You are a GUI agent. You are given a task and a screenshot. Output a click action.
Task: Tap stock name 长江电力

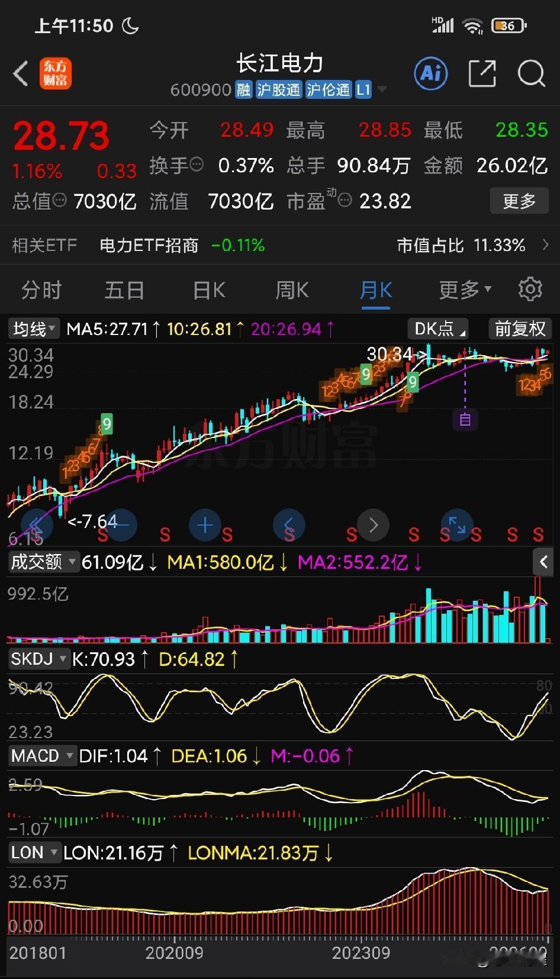(280, 63)
